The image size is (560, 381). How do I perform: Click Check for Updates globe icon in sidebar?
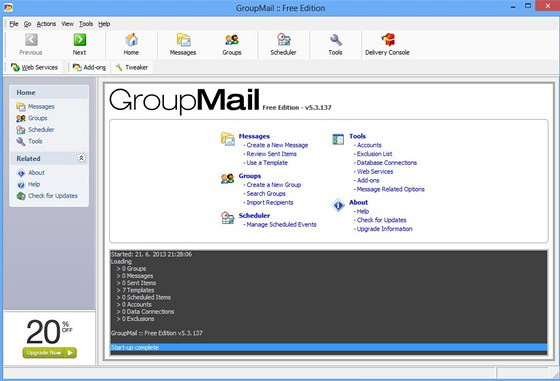coord(21,196)
